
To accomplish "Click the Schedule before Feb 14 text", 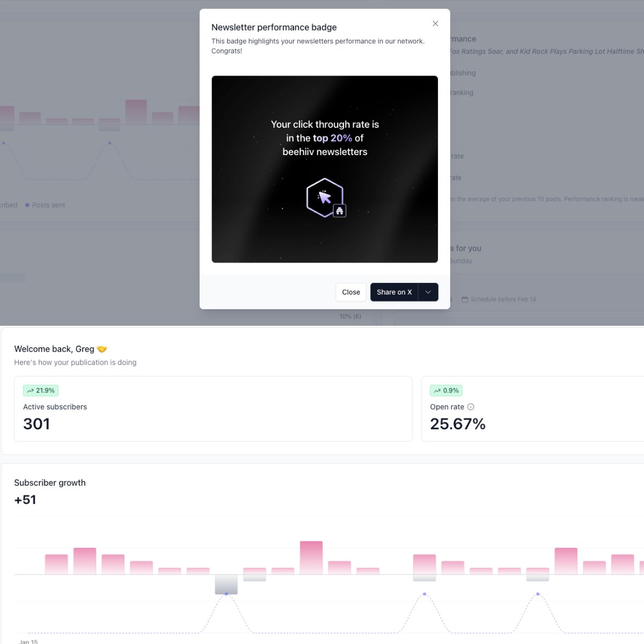I will click(503, 299).
